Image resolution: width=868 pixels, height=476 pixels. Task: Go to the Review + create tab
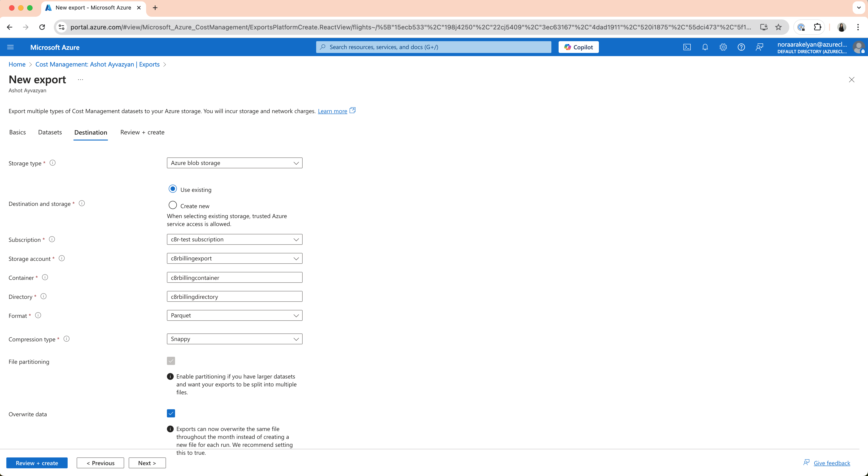tap(142, 132)
